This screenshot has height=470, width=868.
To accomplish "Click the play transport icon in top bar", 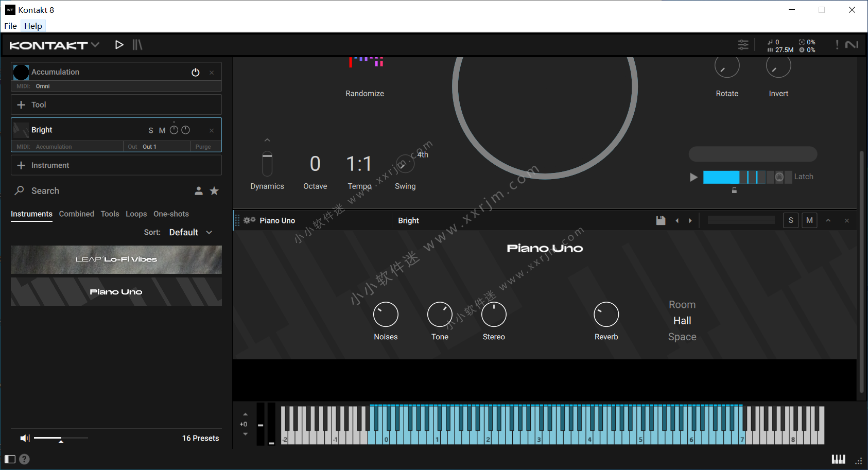I will tap(119, 45).
